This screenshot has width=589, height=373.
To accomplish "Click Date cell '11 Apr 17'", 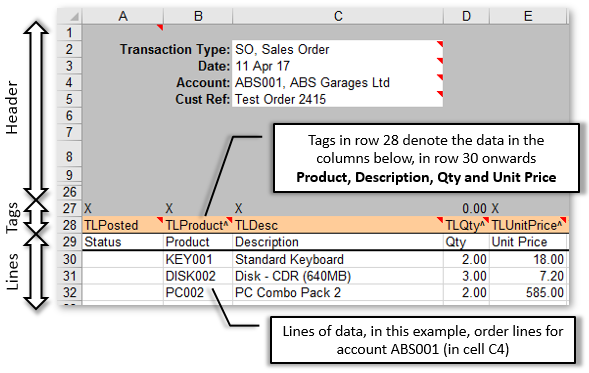I will [337, 66].
